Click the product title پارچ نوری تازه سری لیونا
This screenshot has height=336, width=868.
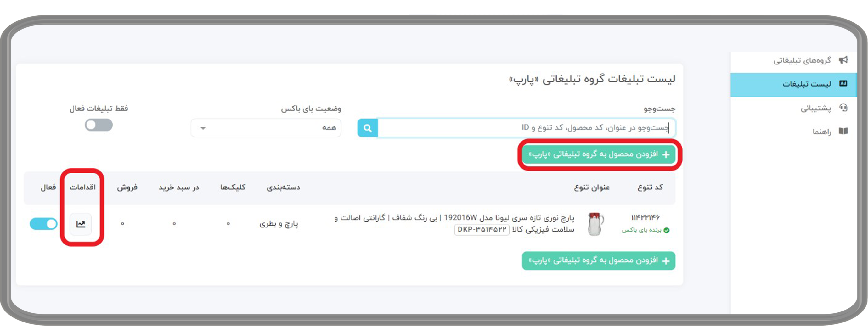tap(454, 224)
